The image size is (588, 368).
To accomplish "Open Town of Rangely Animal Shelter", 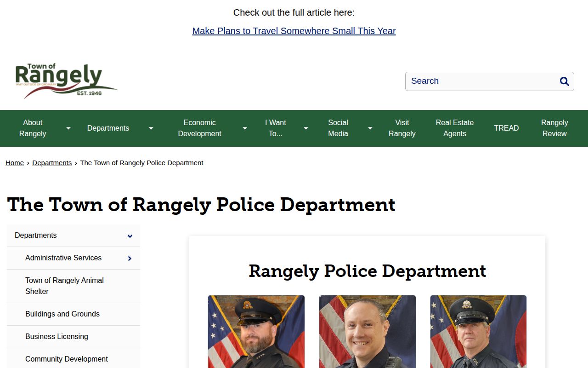I will [x=64, y=286].
